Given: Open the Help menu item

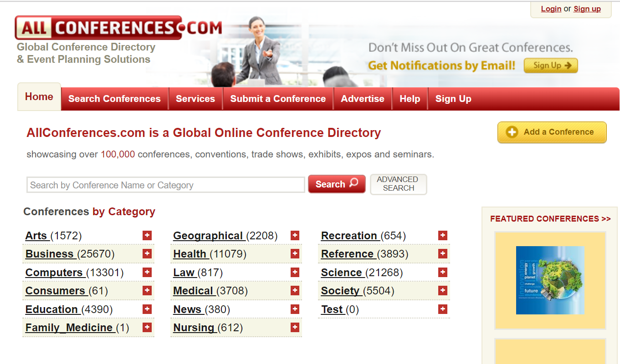Looking at the screenshot, I should coord(410,99).
